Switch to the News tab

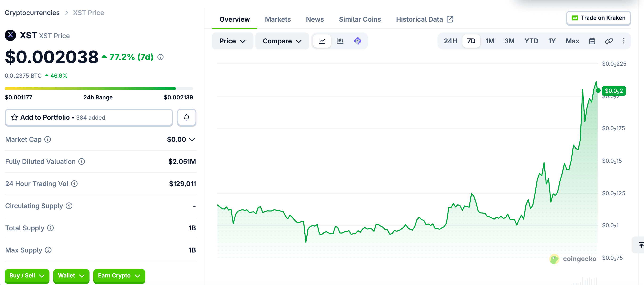(315, 20)
